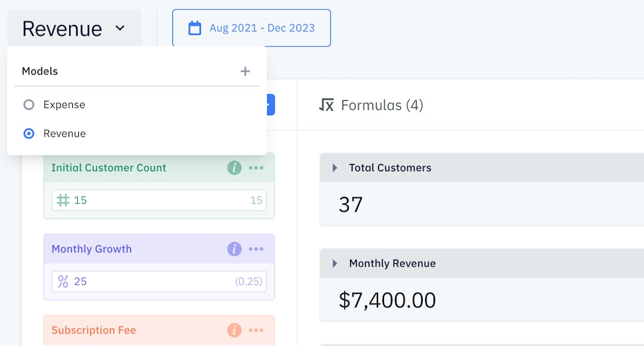644x346 pixels.
Task: Collapse the Revenue model dropdown
Action: 74,28
